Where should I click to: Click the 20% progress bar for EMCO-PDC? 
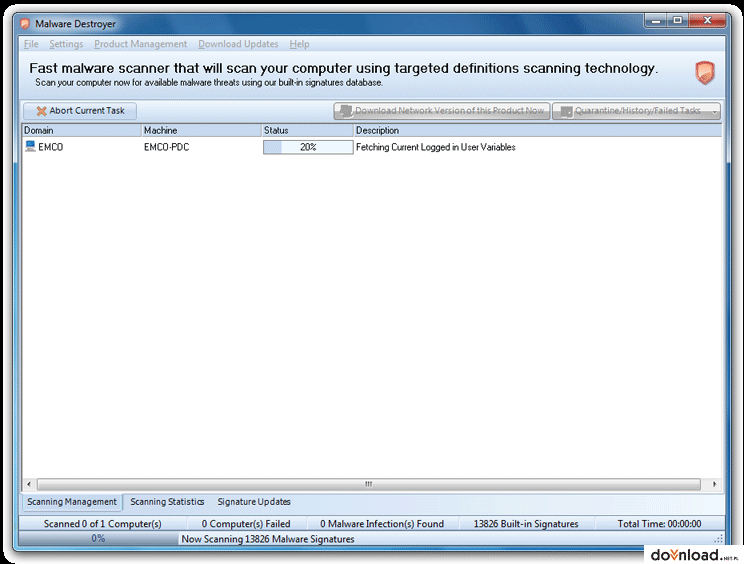(308, 147)
